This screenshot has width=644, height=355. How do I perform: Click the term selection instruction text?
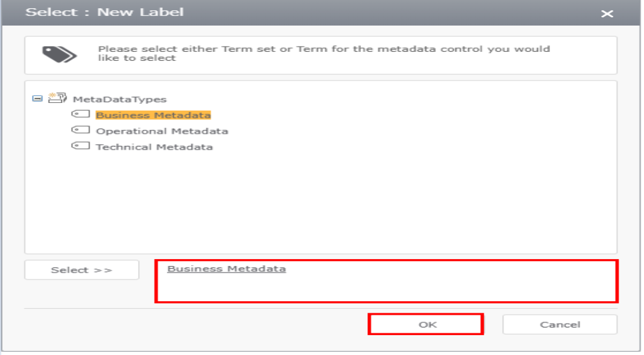coord(324,54)
